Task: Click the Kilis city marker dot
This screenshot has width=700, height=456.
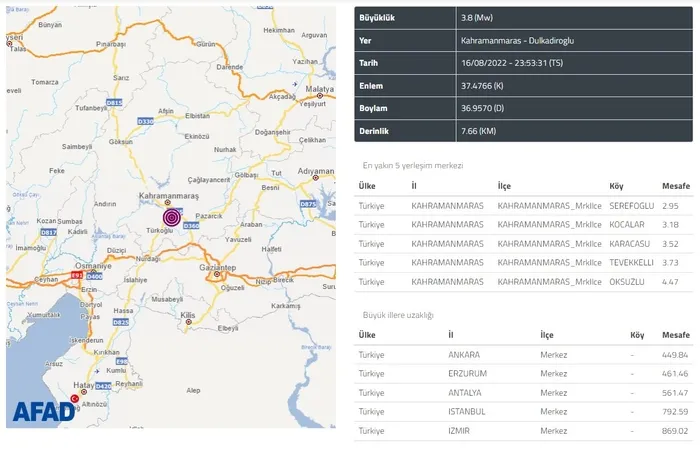Action: click(x=188, y=322)
